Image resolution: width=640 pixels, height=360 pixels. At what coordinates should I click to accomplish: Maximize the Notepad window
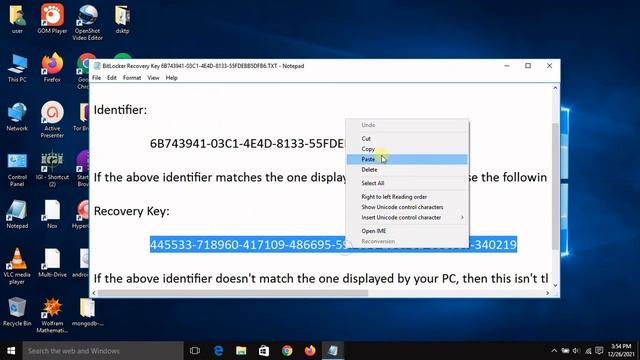click(x=528, y=66)
